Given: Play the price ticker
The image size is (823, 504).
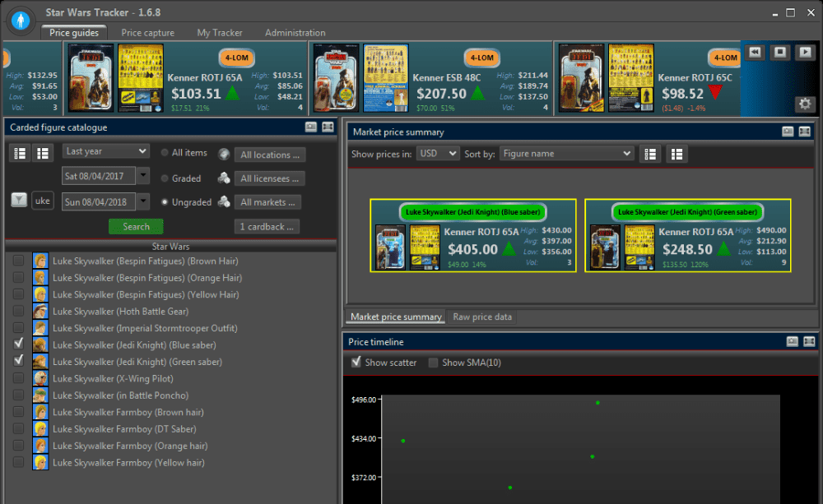Looking at the screenshot, I should point(805,53).
